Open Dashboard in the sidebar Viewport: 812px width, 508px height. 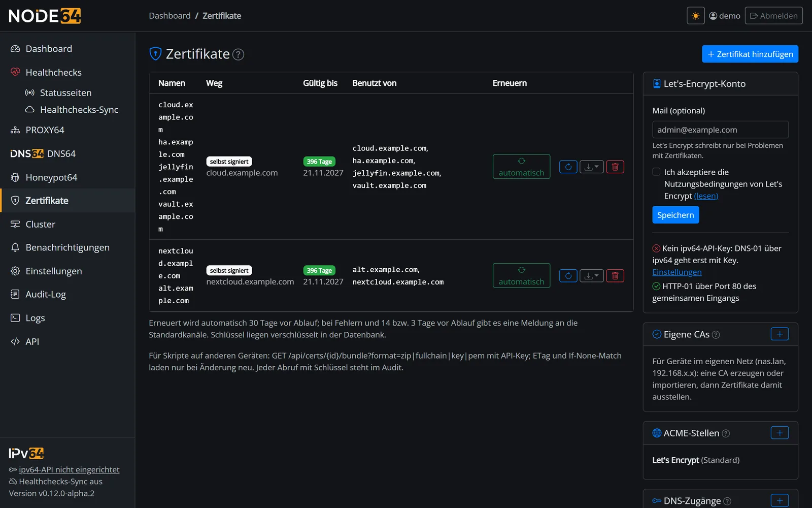point(67,49)
